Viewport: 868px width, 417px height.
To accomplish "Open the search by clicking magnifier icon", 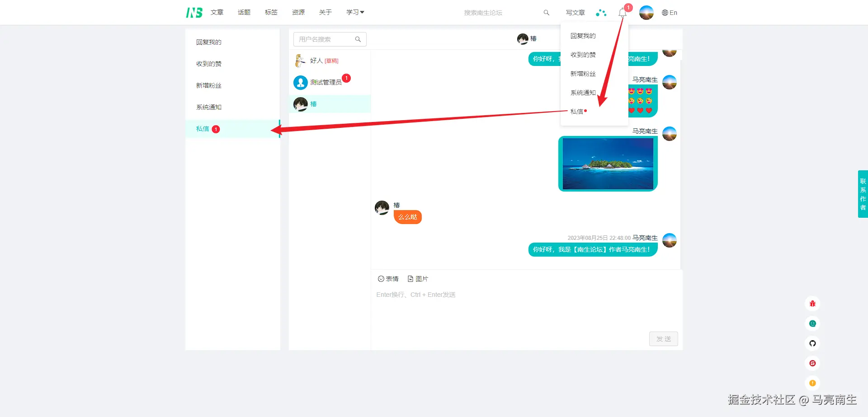I will (x=546, y=13).
